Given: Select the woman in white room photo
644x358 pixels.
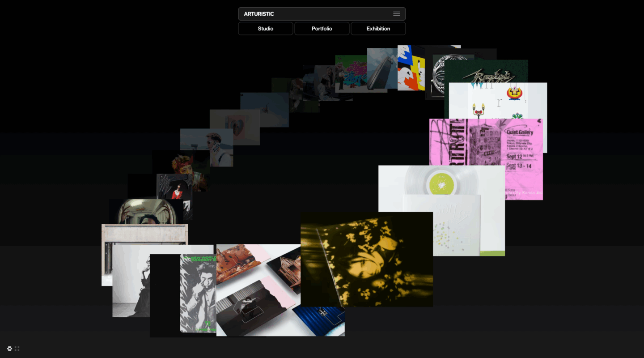Looking at the screenshot, I should [130, 282].
